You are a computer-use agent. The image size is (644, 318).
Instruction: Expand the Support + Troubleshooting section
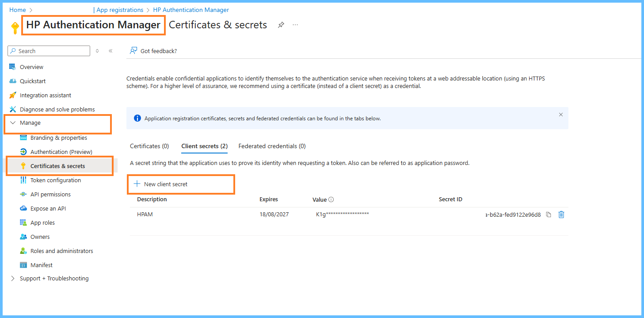click(x=12, y=278)
